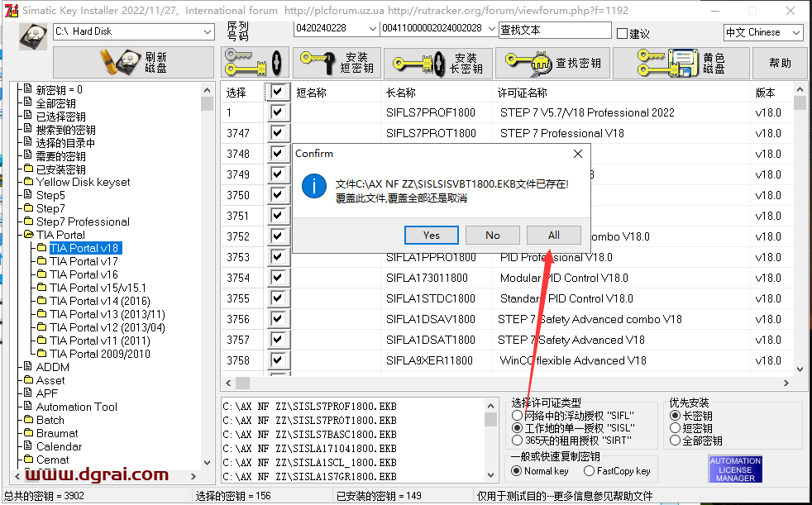Install long keys (安装长密钥)
This screenshot has height=505, width=812.
click(x=438, y=63)
